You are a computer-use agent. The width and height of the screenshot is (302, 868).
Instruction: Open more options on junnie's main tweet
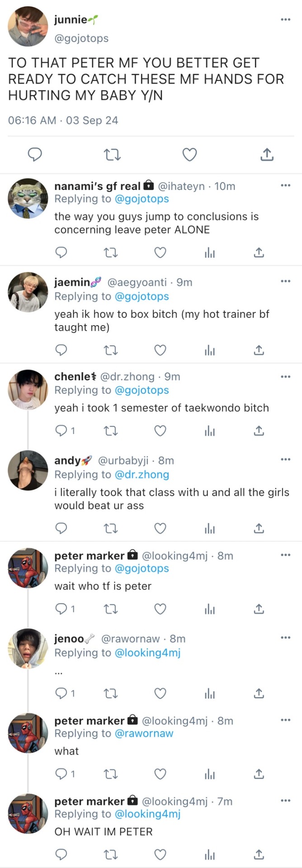pos(285,19)
